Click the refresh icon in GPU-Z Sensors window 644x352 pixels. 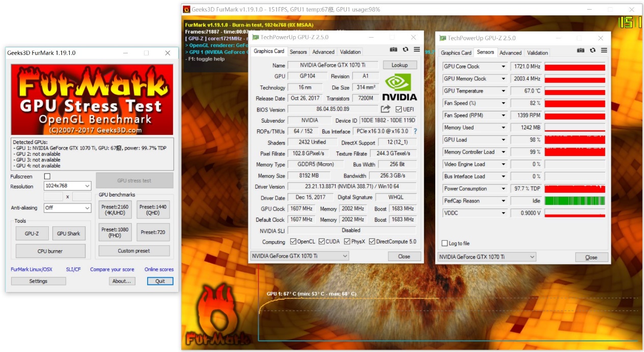point(593,50)
